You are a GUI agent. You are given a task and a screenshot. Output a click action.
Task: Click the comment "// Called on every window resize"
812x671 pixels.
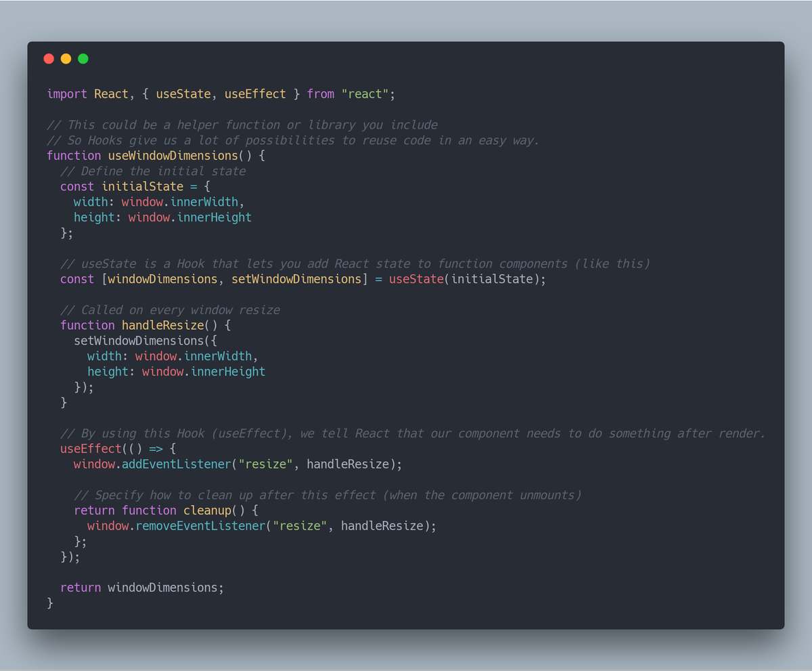(170, 310)
